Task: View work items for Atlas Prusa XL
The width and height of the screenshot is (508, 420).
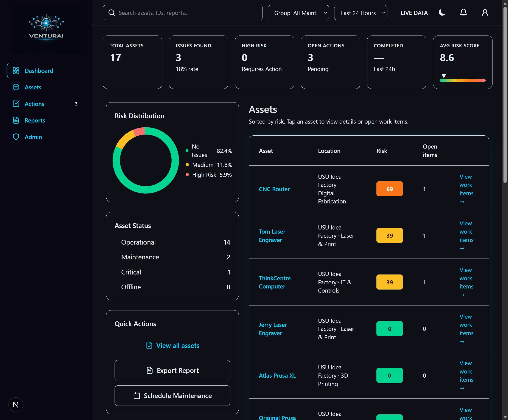Action: tap(466, 375)
